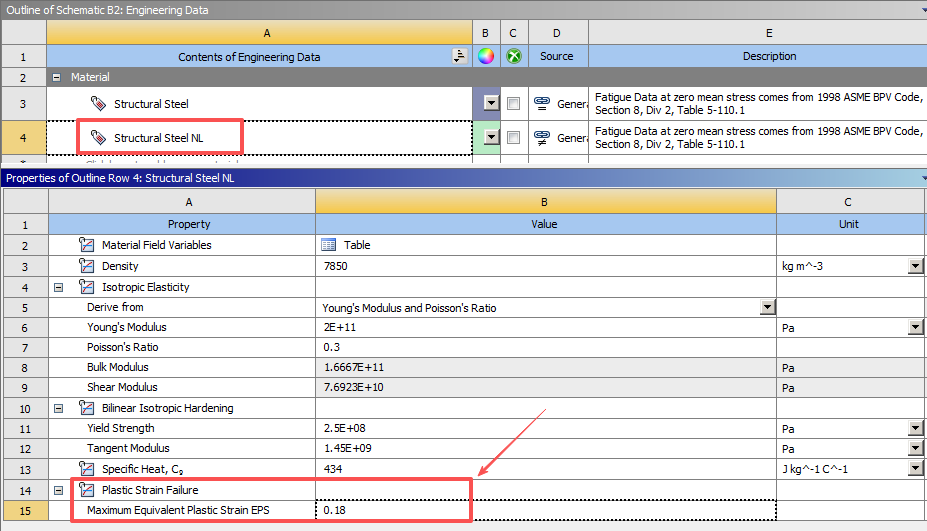
Task: Click the Density property icon
Action: coord(86,266)
